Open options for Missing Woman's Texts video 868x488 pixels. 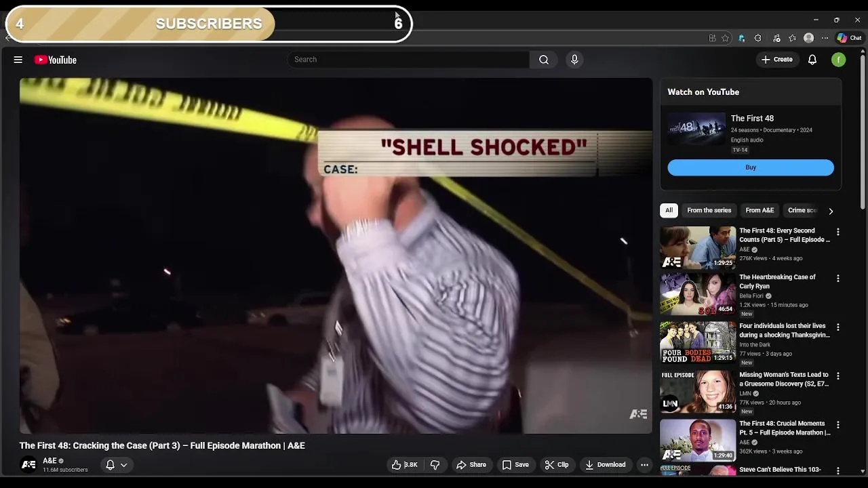coord(838,375)
